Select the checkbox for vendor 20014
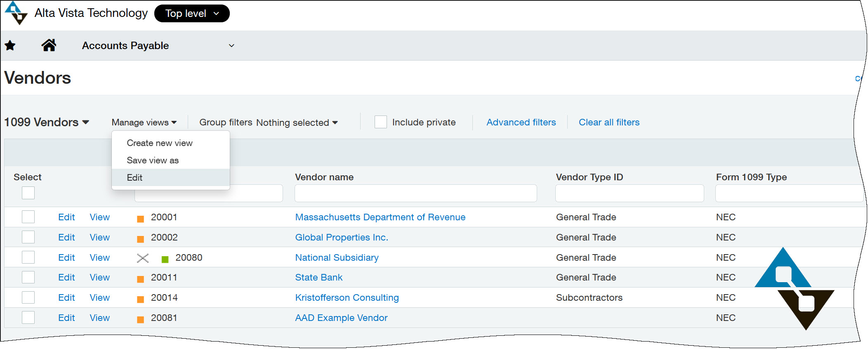868x349 pixels. [x=28, y=297]
